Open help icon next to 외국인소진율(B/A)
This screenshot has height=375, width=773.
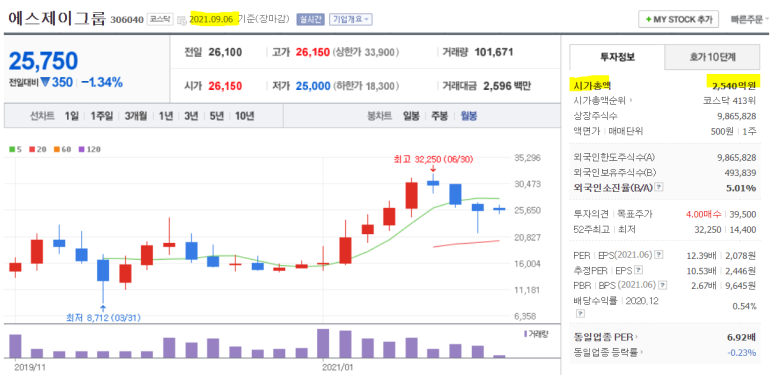pyautogui.click(x=660, y=188)
